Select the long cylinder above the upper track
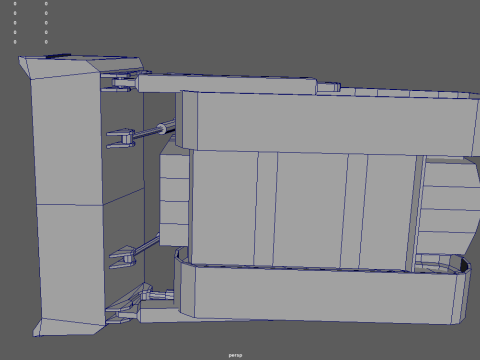The width and height of the screenshot is (480, 360). (x=227, y=83)
